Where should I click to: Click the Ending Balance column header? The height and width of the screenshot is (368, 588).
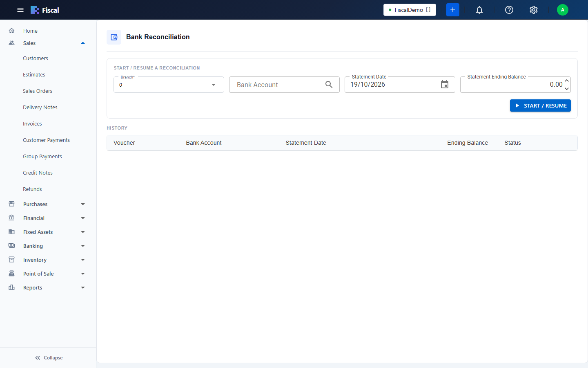468,143
